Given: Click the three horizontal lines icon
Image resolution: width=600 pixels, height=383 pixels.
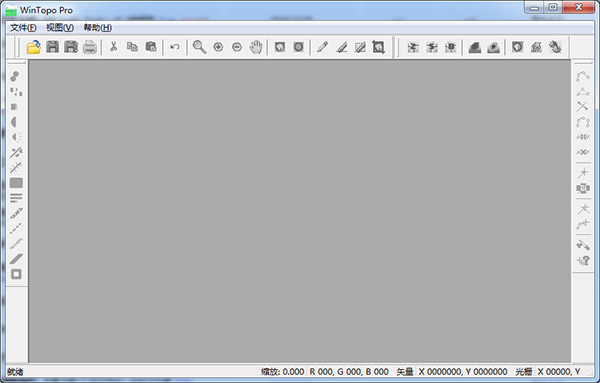Looking at the screenshot, I should pos(16,198).
